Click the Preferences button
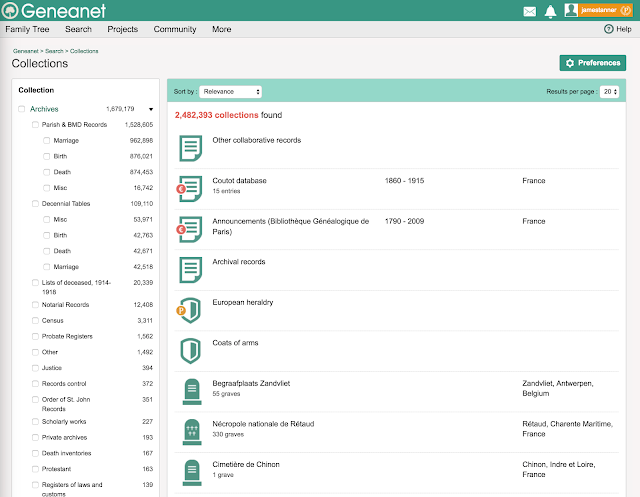The width and height of the screenshot is (640, 497). pyautogui.click(x=593, y=63)
